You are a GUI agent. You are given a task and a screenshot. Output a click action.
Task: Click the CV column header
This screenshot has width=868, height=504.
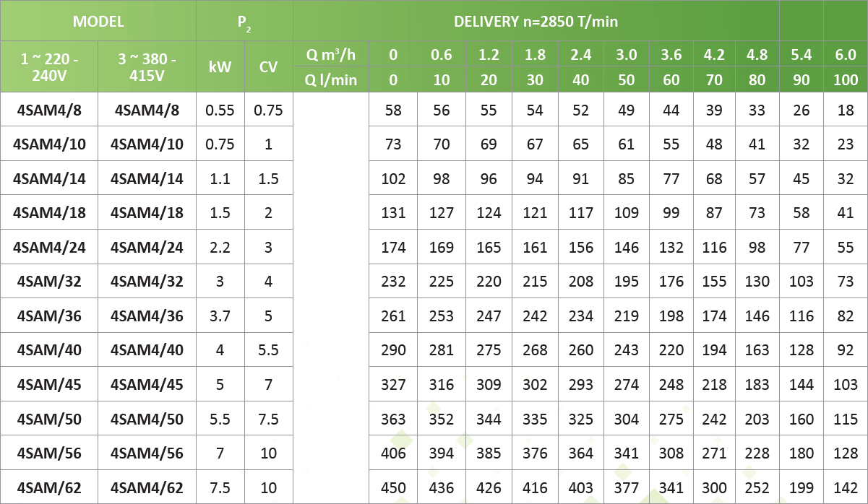[x=268, y=66]
